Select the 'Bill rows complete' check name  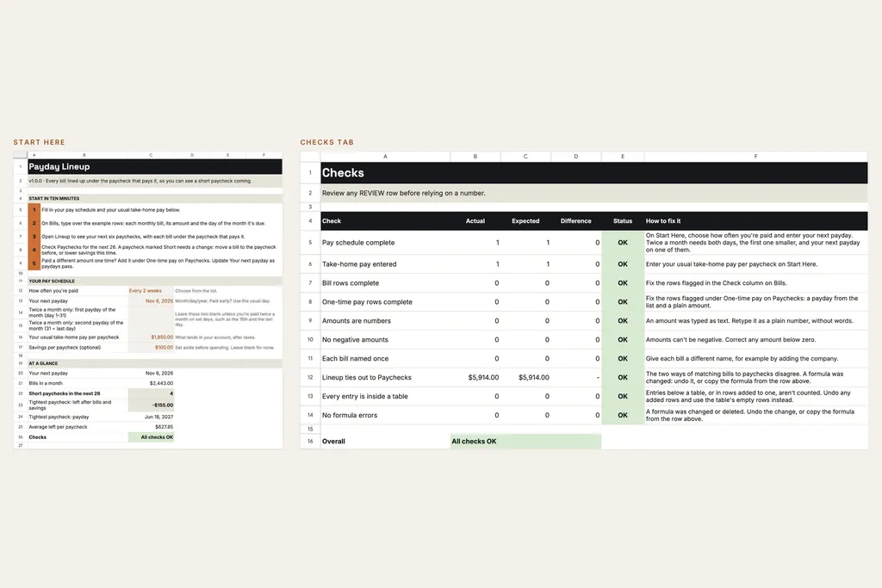pos(351,282)
